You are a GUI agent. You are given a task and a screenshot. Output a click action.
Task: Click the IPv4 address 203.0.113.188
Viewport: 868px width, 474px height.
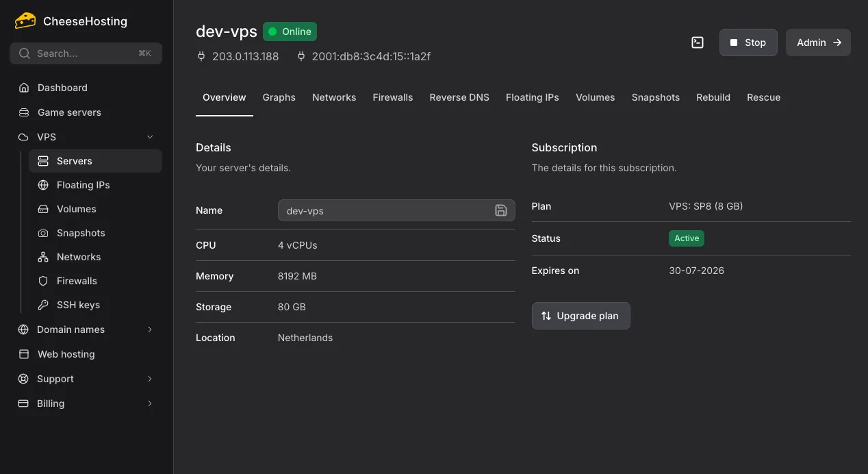pyautogui.click(x=246, y=56)
